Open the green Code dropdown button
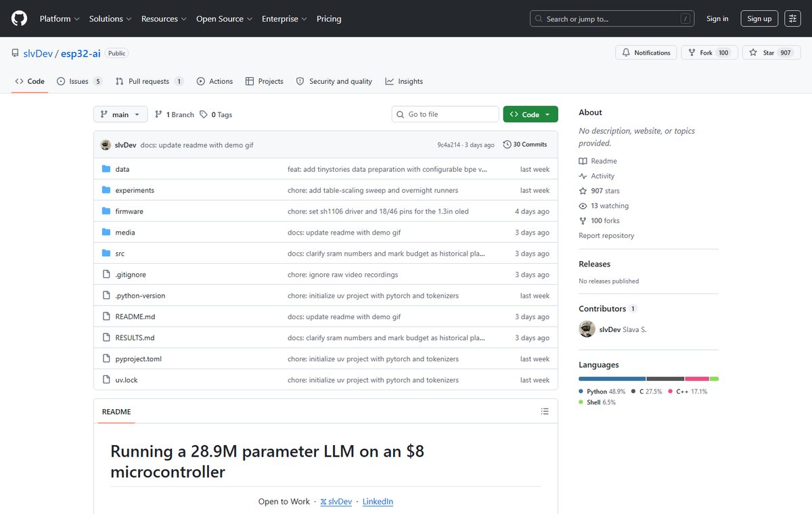This screenshot has width=812, height=514. (531, 114)
